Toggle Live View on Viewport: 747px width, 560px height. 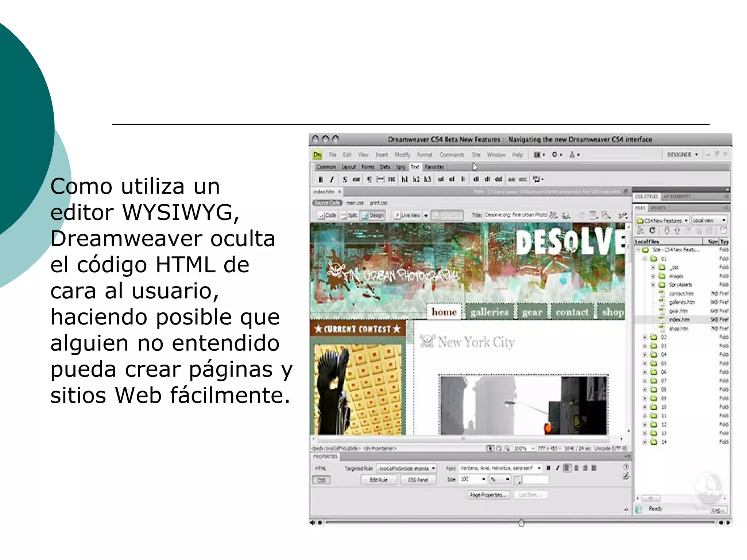tap(407, 215)
